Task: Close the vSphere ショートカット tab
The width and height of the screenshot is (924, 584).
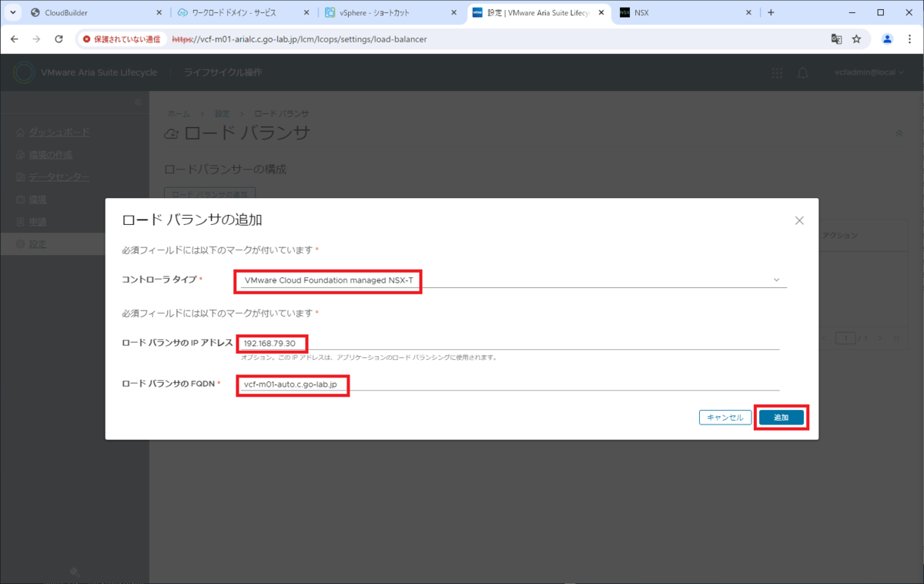Action: click(453, 13)
